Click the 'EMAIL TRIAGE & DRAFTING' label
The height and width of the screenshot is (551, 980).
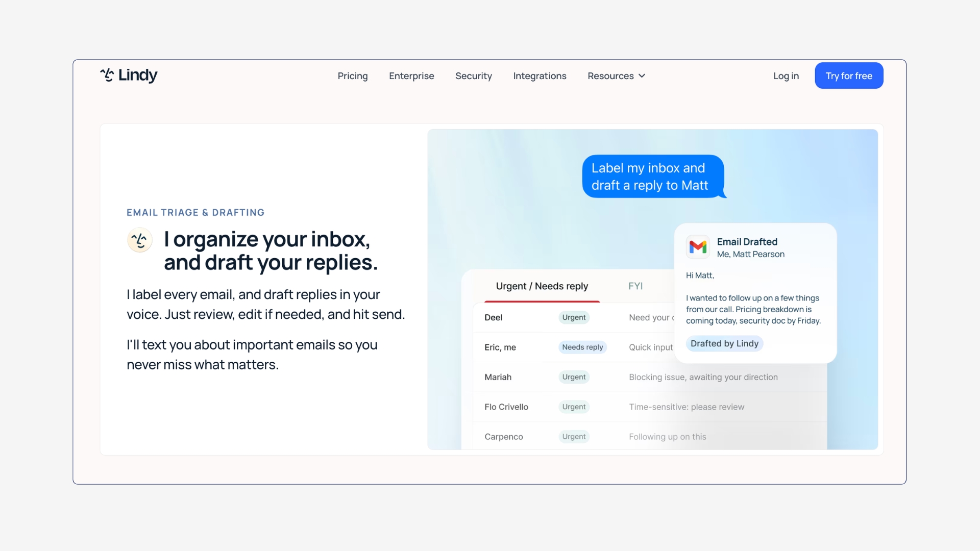[x=195, y=212]
